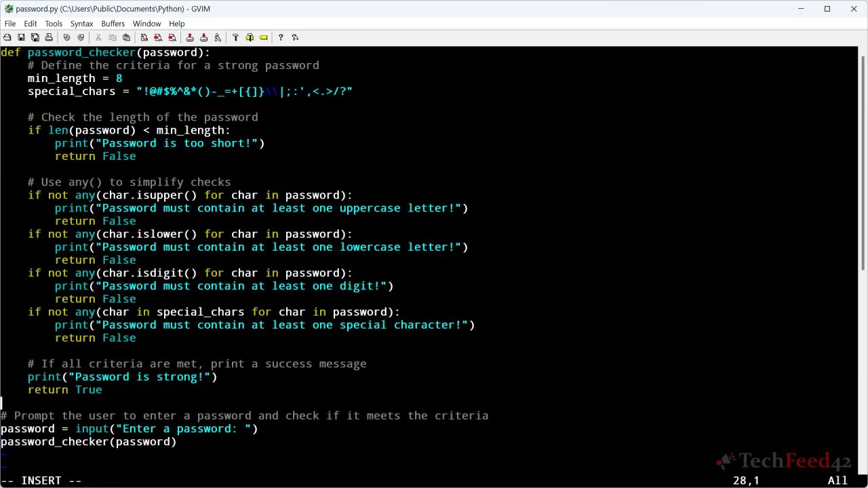The width and height of the screenshot is (868, 488).
Task: Open the Tools menu
Action: pos(54,24)
